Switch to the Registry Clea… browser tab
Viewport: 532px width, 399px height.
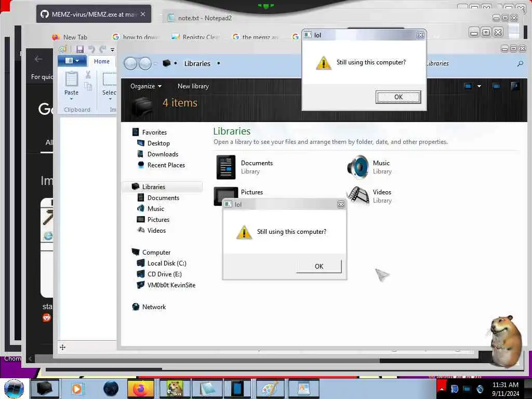pos(196,37)
